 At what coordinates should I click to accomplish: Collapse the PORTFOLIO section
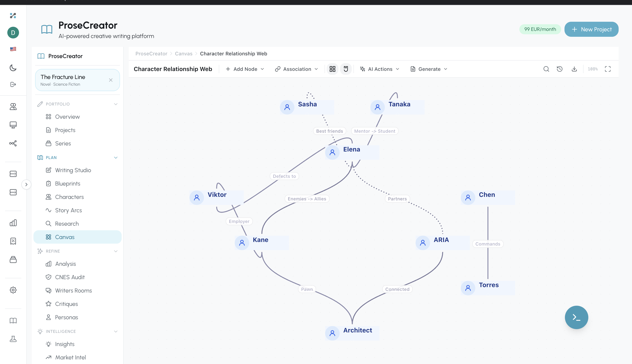point(116,104)
